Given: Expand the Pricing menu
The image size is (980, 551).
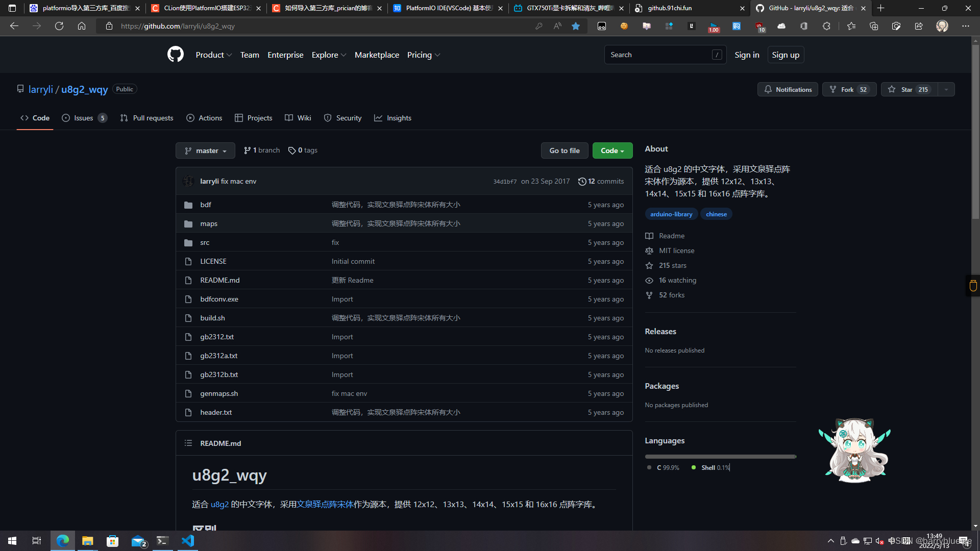Looking at the screenshot, I should pyautogui.click(x=423, y=55).
